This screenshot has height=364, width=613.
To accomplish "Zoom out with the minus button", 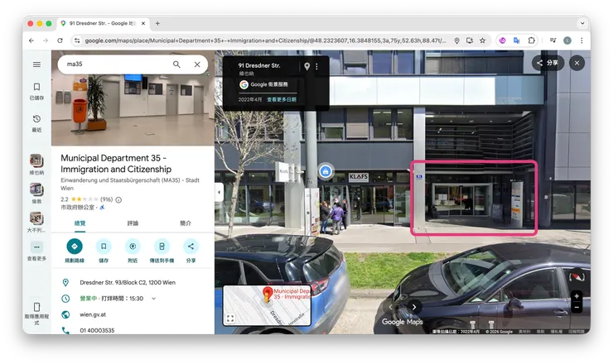I will point(577,308).
